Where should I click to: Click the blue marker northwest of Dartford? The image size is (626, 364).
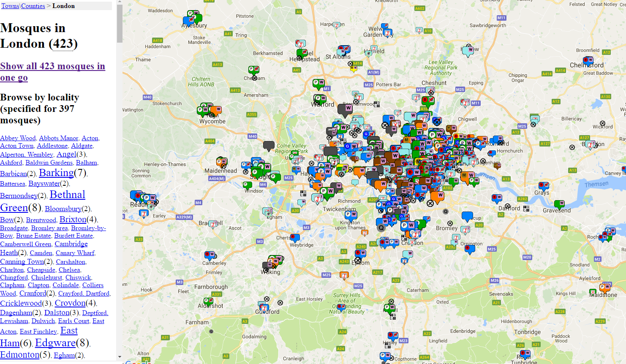coord(497,198)
